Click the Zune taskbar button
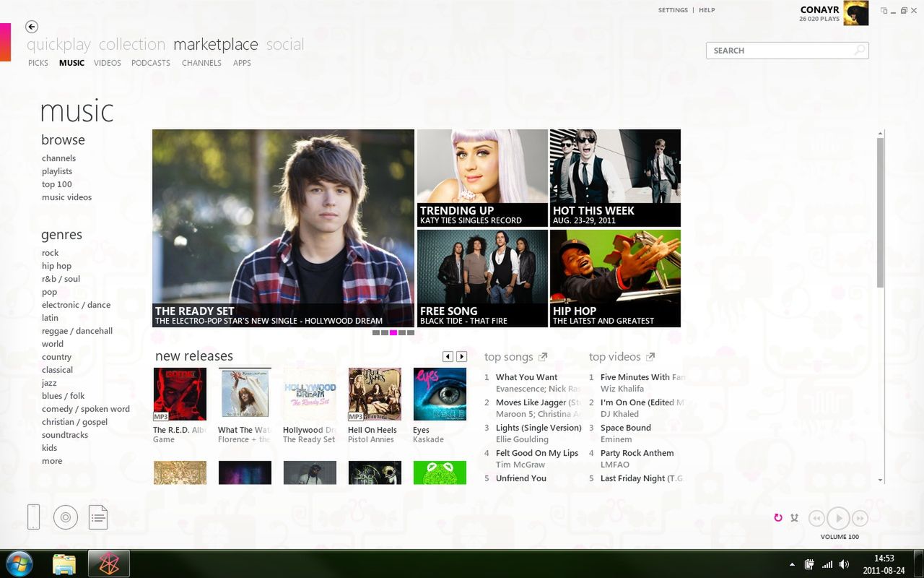Viewport: 924px width, 578px height. tap(109, 564)
